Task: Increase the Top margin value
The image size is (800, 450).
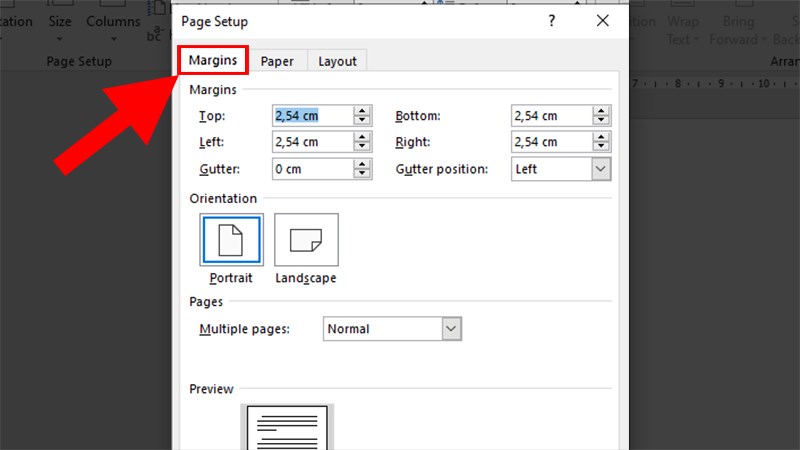Action: click(362, 111)
